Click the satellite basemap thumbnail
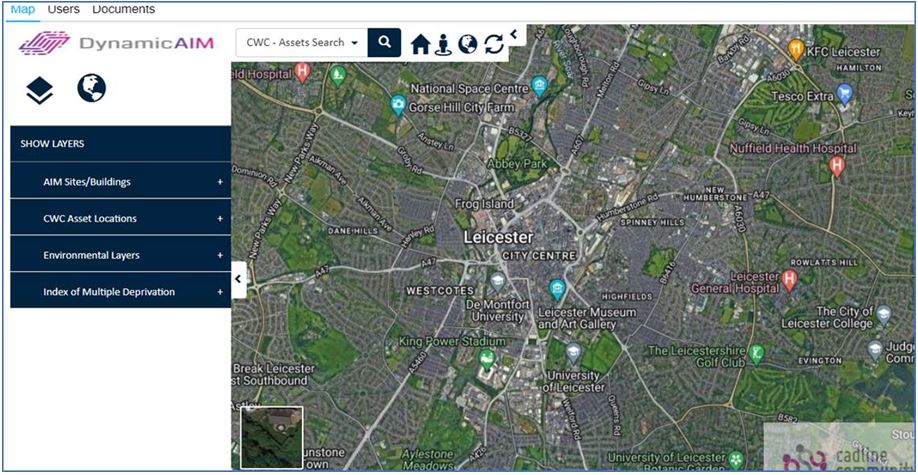This screenshot has height=475, width=918. coord(272,438)
